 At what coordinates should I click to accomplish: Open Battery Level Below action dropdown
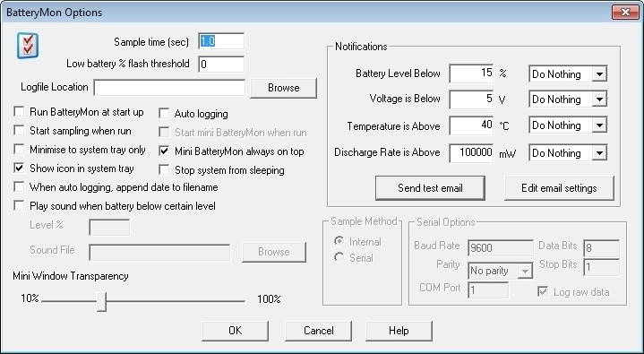tap(599, 74)
